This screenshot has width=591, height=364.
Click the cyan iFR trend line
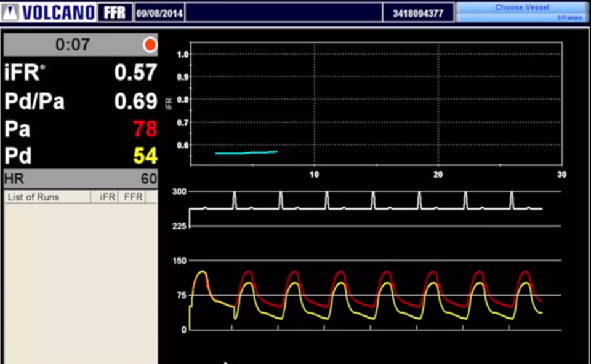(x=246, y=152)
